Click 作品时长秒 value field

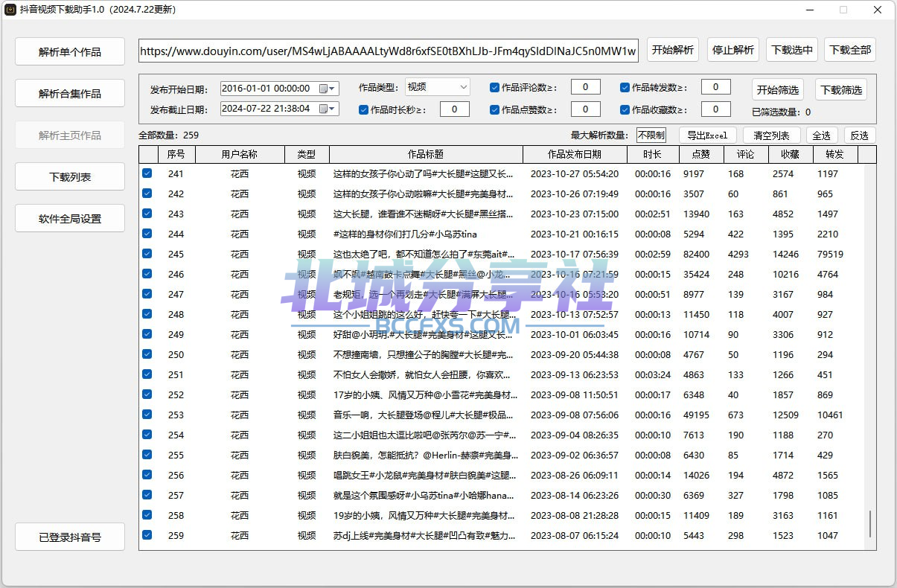pyautogui.click(x=455, y=109)
